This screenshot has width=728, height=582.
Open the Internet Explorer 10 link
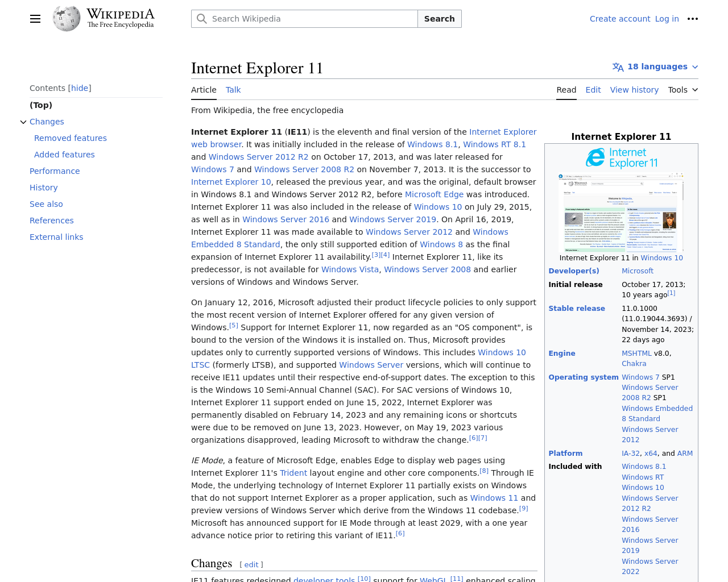click(231, 182)
